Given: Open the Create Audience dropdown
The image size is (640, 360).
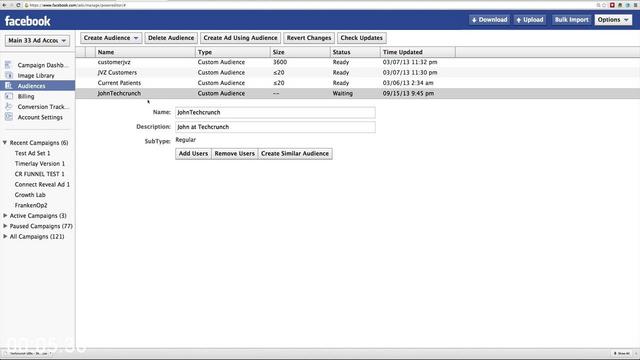Looking at the screenshot, I should coord(111,38).
